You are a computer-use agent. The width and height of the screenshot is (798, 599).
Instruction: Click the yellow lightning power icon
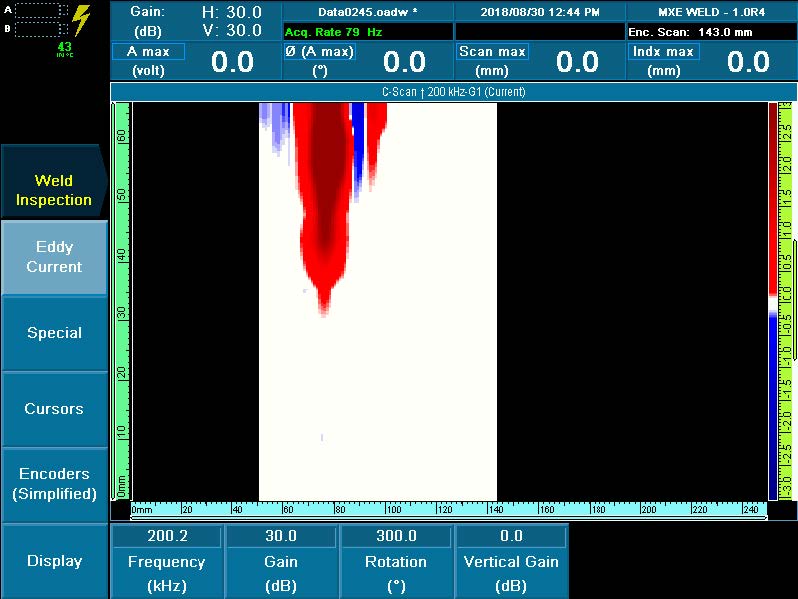[82, 20]
